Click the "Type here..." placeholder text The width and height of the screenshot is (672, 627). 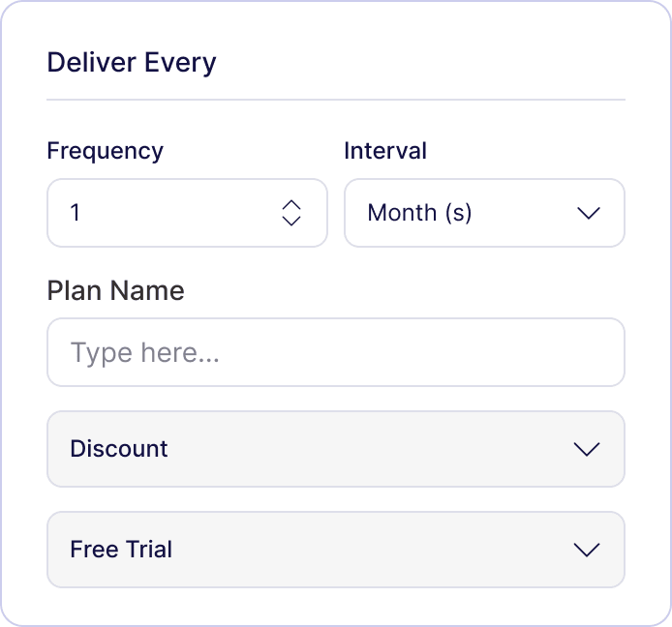pos(145,352)
